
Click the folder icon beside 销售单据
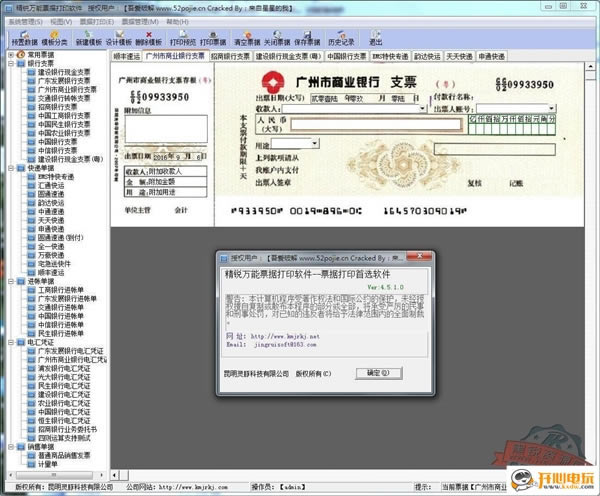21,447
